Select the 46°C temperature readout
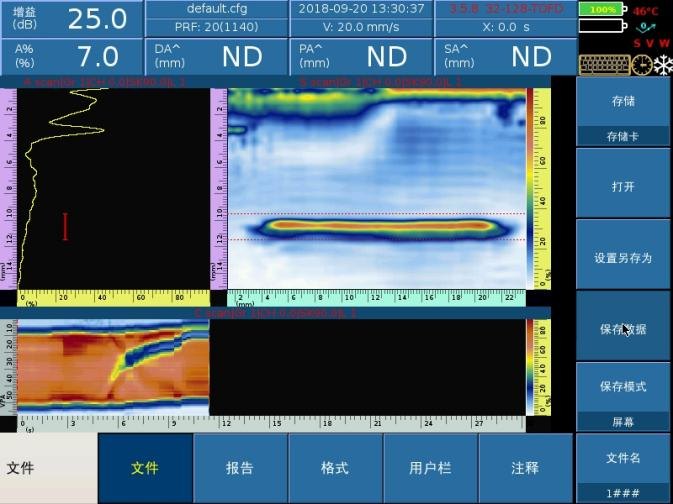The width and height of the screenshot is (673, 504). click(x=646, y=11)
